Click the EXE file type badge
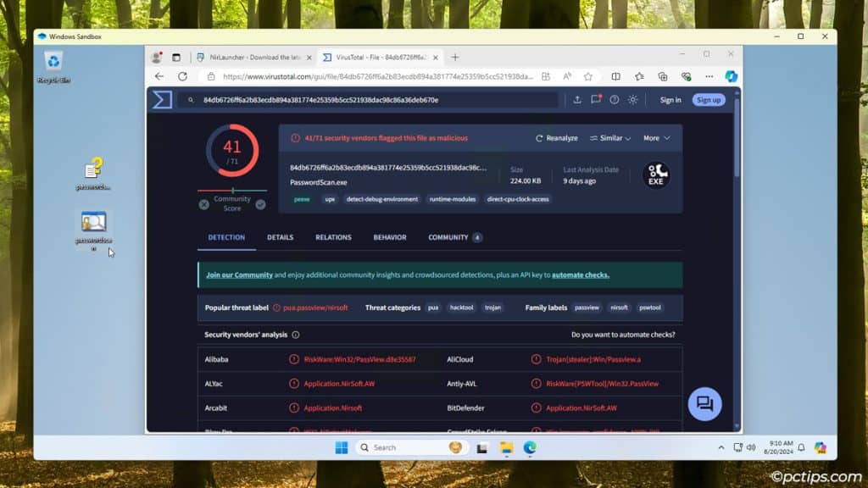The height and width of the screenshot is (488, 868). 655,175
